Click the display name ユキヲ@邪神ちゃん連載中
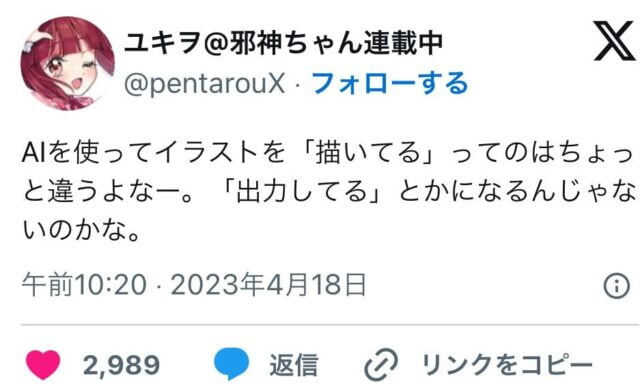Image resolution: width=640 pixels, height=390 pixels. 283,43
